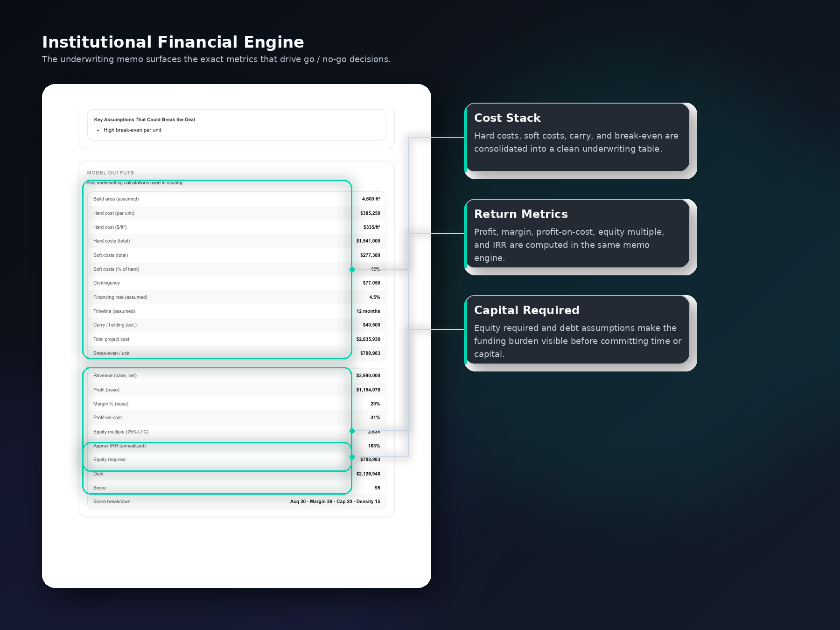840x630 pixels.
Task: Click the $3,990,000 revenue value
Action: pos(368,375)
